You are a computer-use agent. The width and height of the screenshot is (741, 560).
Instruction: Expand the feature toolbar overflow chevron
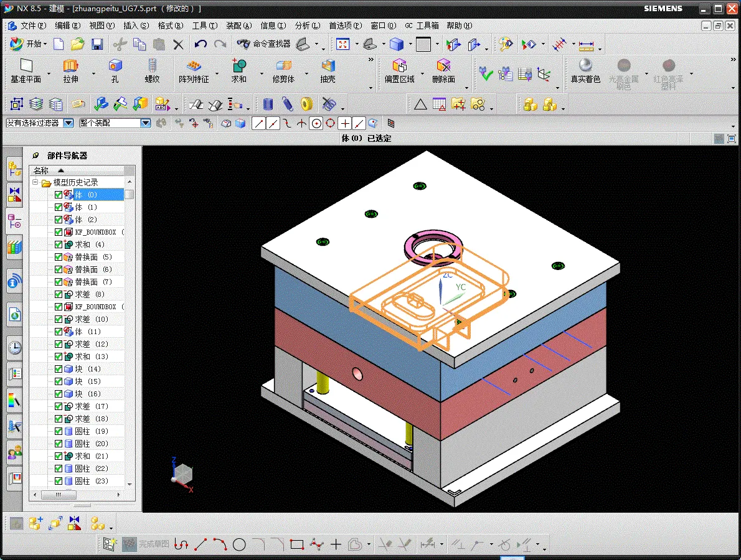[x=371, y=60]
